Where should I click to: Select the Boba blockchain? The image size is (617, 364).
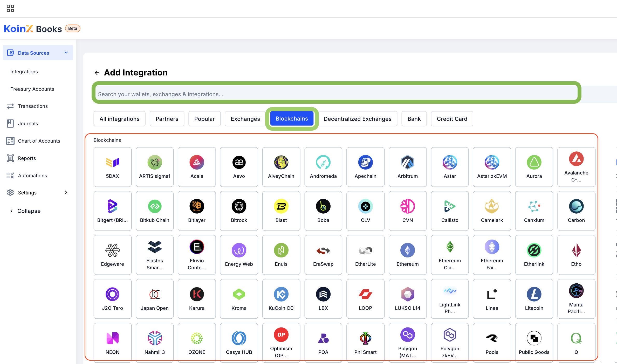(323, 211)
